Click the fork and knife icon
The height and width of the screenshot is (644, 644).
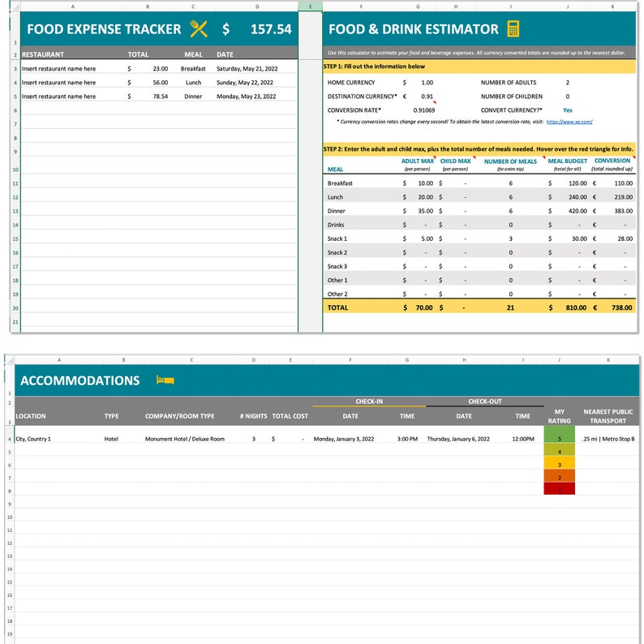click(x=199, y=29)
